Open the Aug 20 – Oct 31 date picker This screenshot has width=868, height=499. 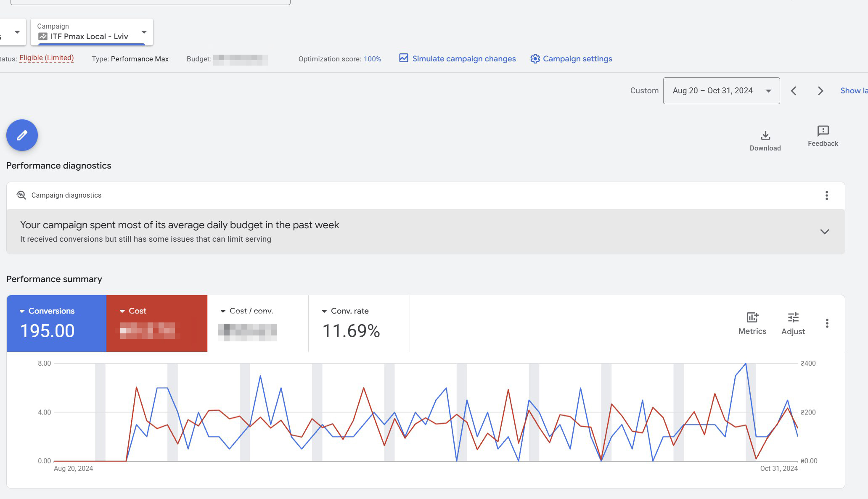(721, 91)
